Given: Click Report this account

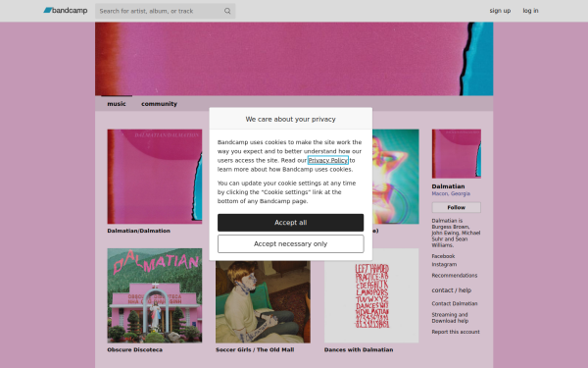Looking at the screenshot, I should 456,332.
